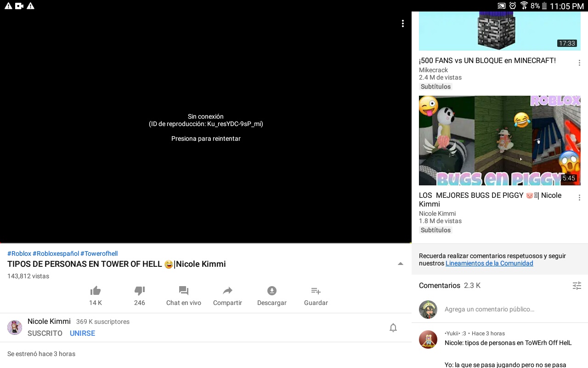Open Nicole Kimmi channel avatar
The image size is (588, 368).
[x=15, y=328]
